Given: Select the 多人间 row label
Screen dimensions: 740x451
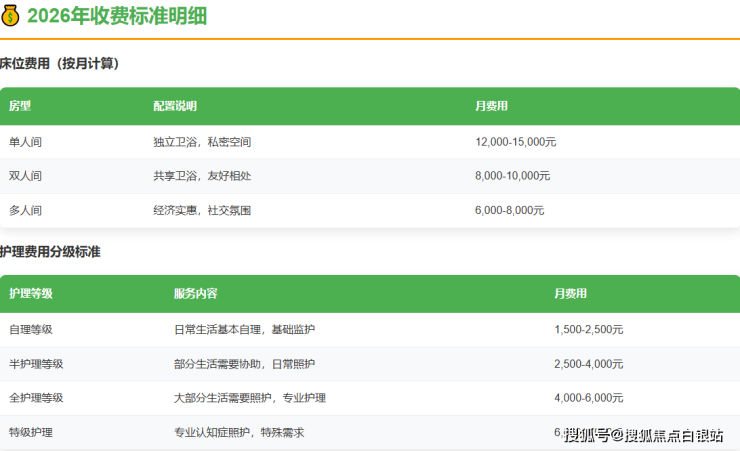Looking at the screenshot, I should pyautogui.click(x=25, y=210).
